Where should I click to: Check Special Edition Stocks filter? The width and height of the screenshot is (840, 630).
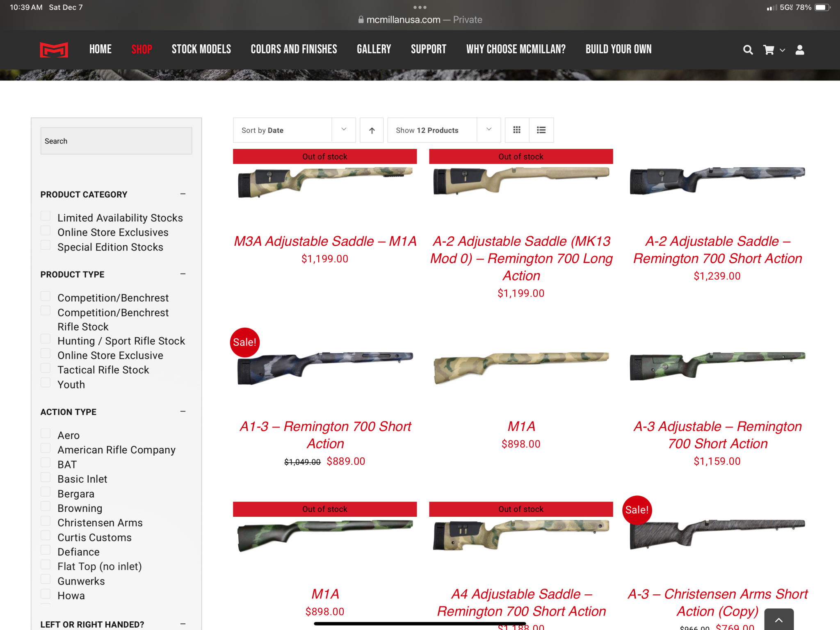[46, 245]
